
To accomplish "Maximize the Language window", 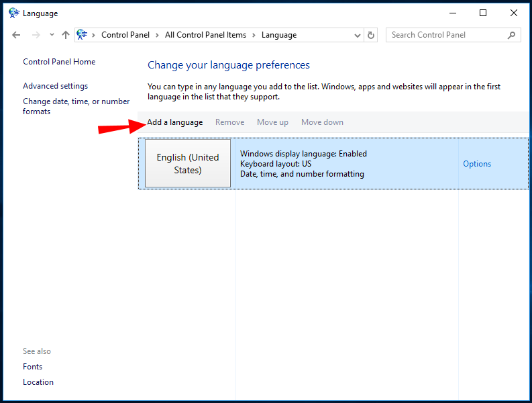I will 483,13.
